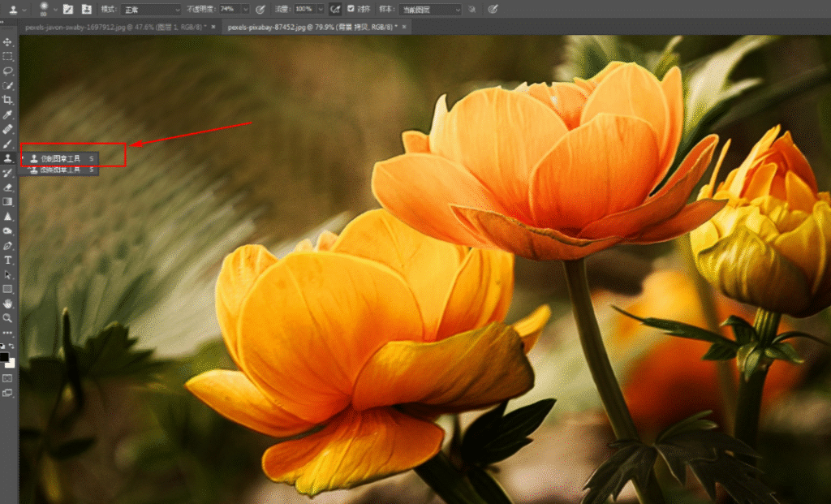This screenshot has height=504, width=831.
Task: Toggle pressure for opacity button
Action: (260, 9)
